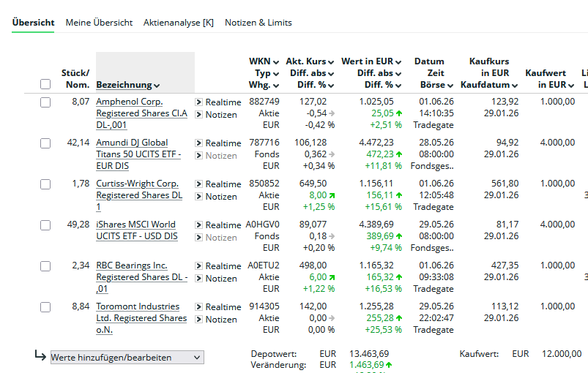Click Depotwert total 13.463,69
The image size is (588, 373).
pos(369,353)
